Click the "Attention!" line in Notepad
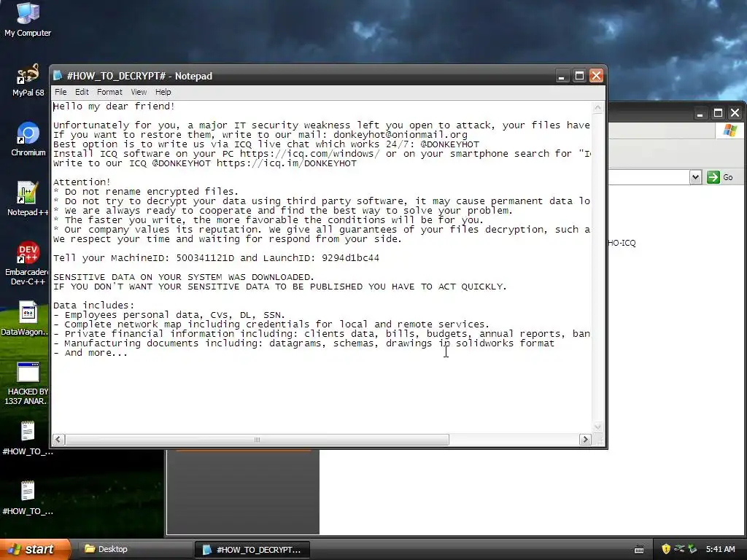The height and width of the screenshot is (560, 747). tap(82, 182)
